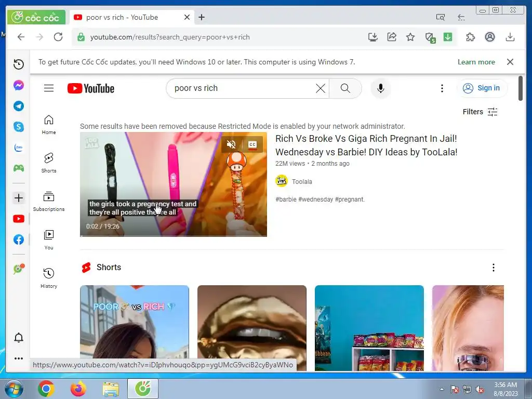532x399 pixels.
Task: Open Rich Vs Broke video title
Action: coord(366,145)
